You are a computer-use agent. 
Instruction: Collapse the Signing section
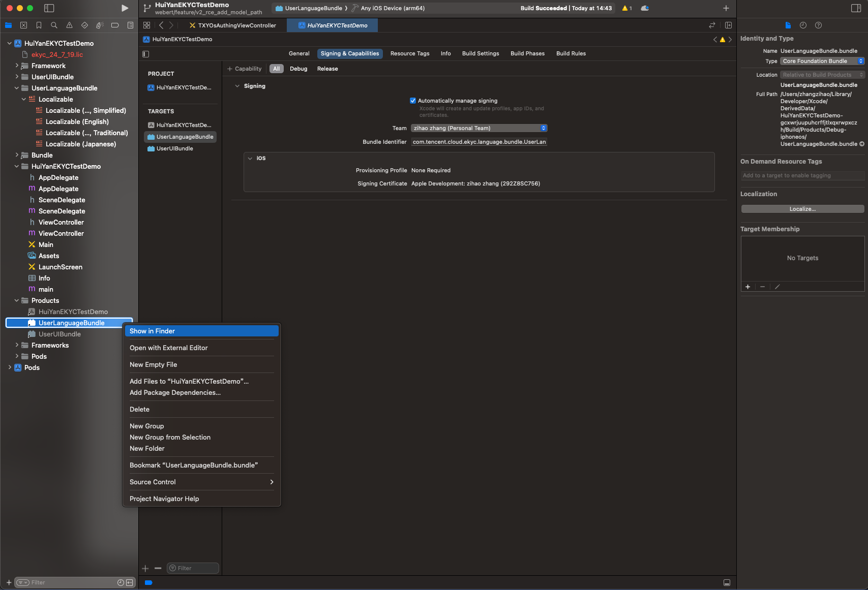237,86
